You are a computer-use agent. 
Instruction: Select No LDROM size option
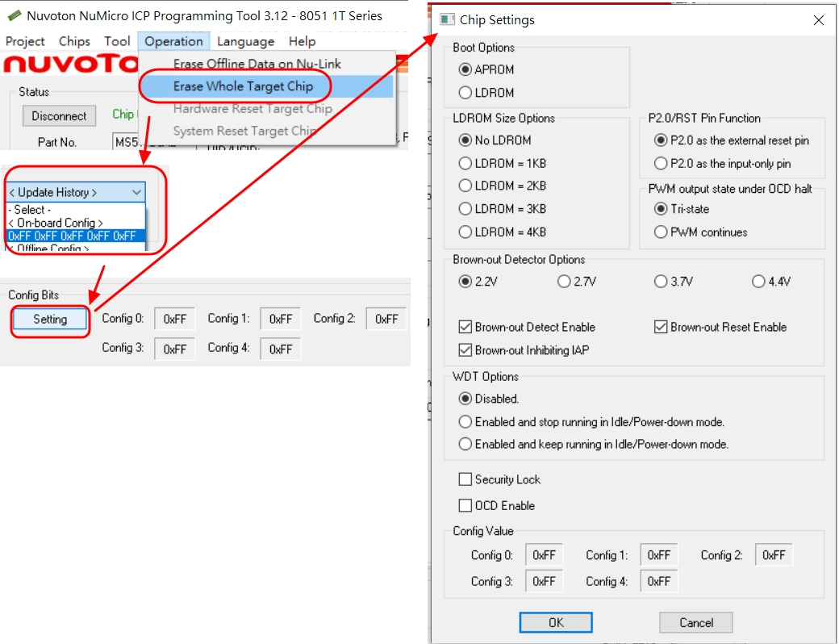pos(495,140)
